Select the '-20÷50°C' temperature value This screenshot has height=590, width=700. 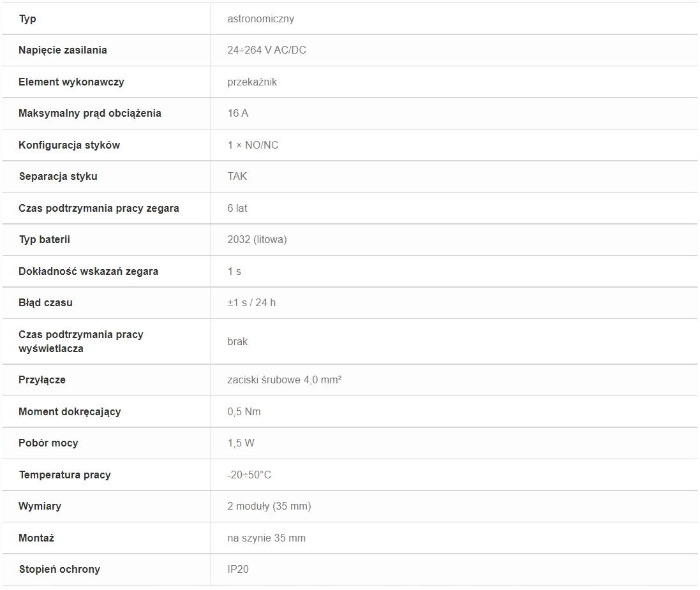[249, 475]
